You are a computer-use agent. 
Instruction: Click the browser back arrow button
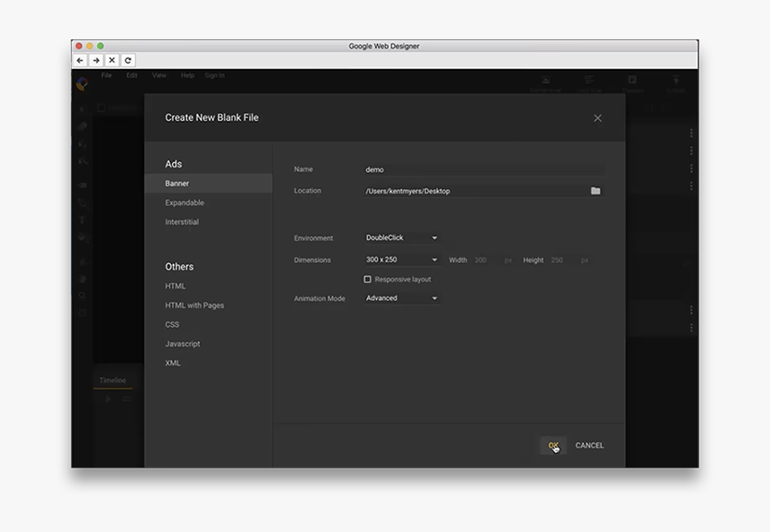coord(80,60)
